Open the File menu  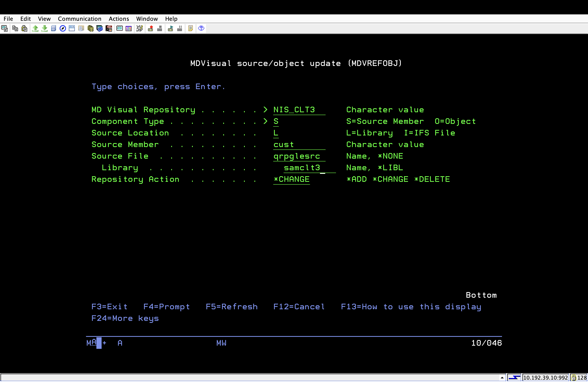coord(8,19)
